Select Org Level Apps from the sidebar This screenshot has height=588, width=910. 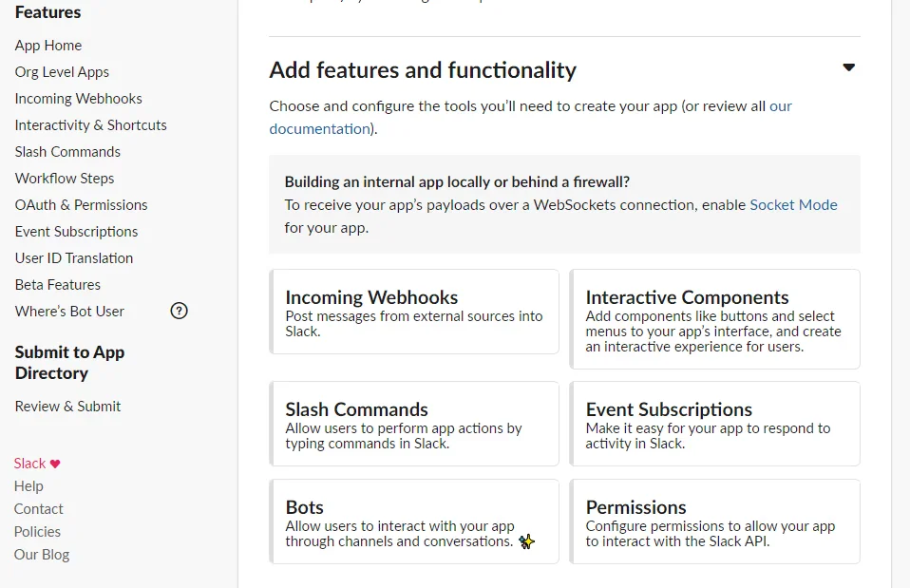click(62, 71)
